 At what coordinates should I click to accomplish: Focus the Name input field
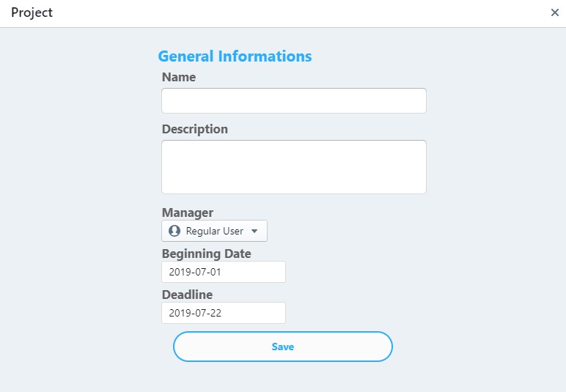coord(293,101)
